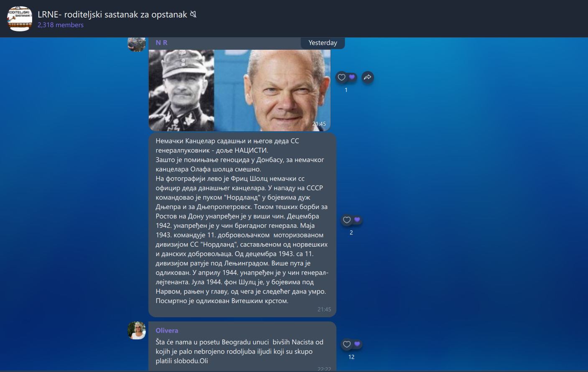
Task: Forward the photo message via share arrow
Action: [367, 77]
